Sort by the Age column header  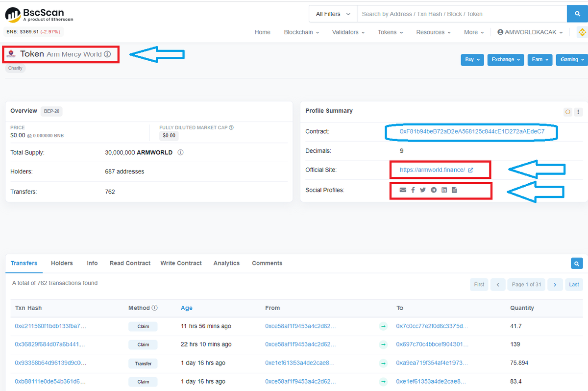coord(186,308)
